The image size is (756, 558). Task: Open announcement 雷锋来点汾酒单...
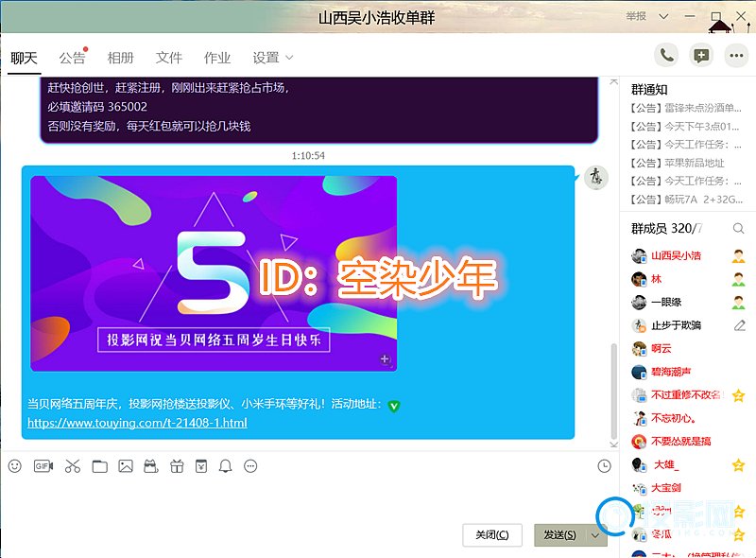(685, 108)
